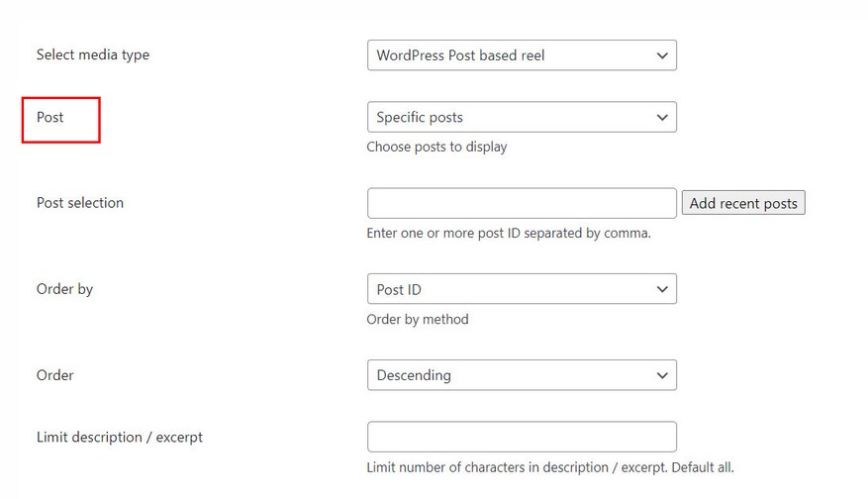Click the post ID separated by comma hint
Viewport: 868px width, 499px height.
(x=509, y=233)
